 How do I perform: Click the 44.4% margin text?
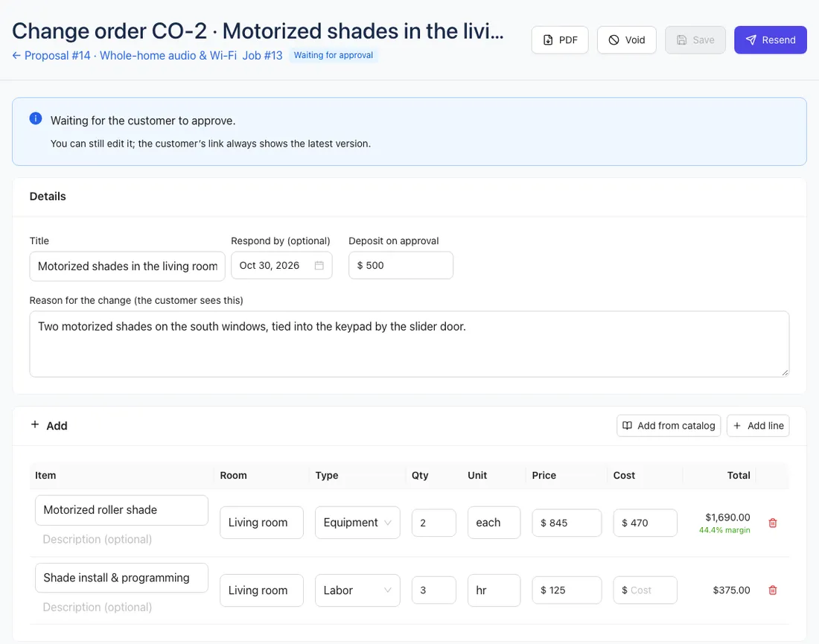coord(724,530)
